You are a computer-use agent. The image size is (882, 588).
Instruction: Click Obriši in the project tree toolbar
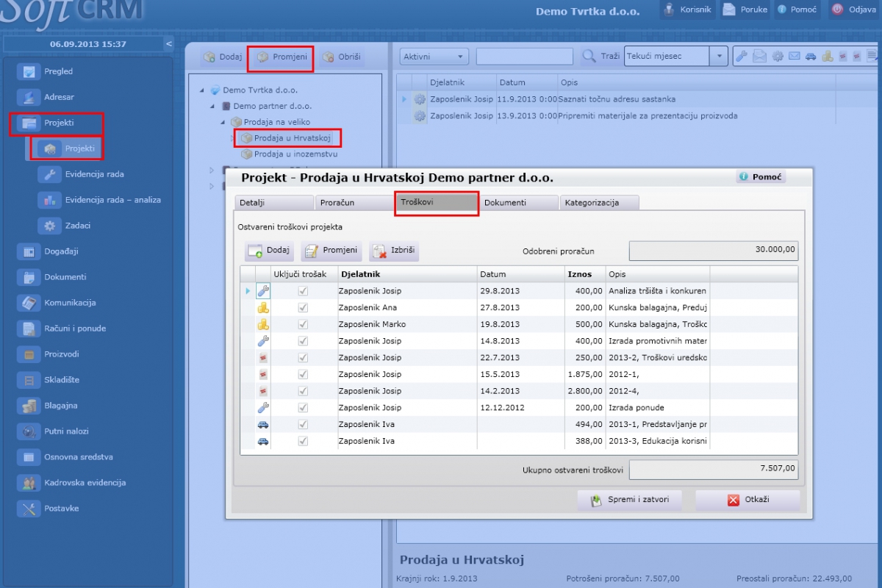341,57
